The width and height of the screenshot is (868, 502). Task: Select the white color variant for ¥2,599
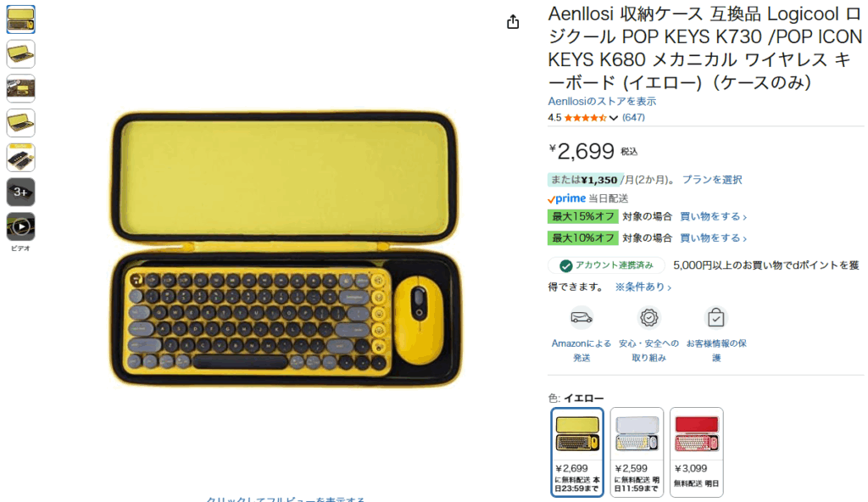[637, 452]
